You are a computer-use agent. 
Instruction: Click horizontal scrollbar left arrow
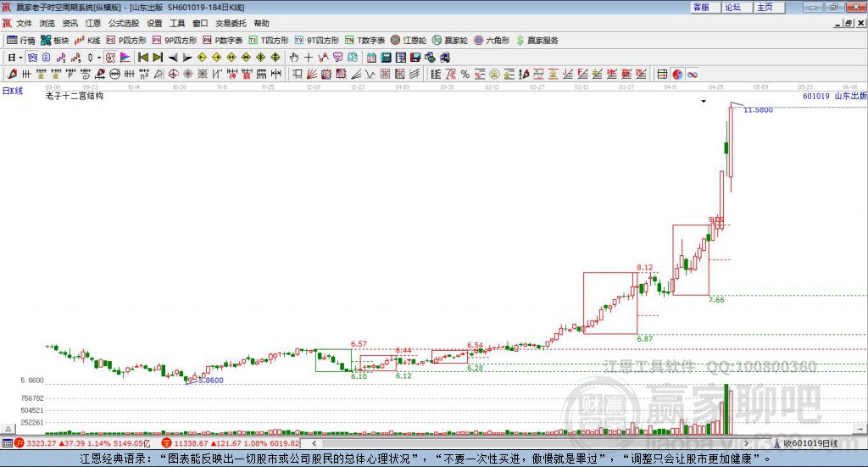[x=314, y=443]
